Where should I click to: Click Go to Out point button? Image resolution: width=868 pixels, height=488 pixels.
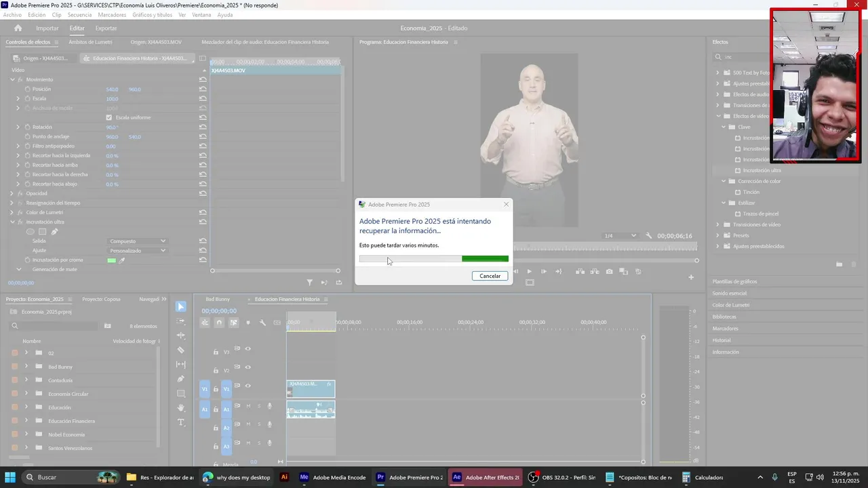coord(558,271)
